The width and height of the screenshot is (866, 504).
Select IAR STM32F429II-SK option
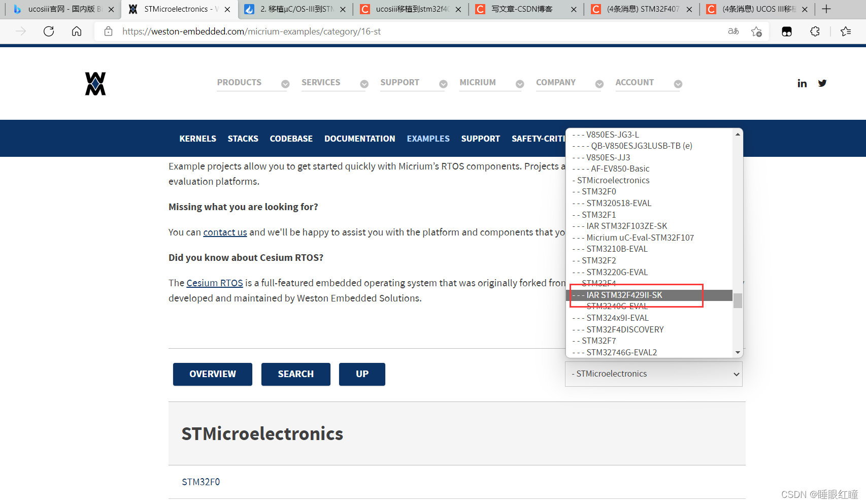click(649, 295)
